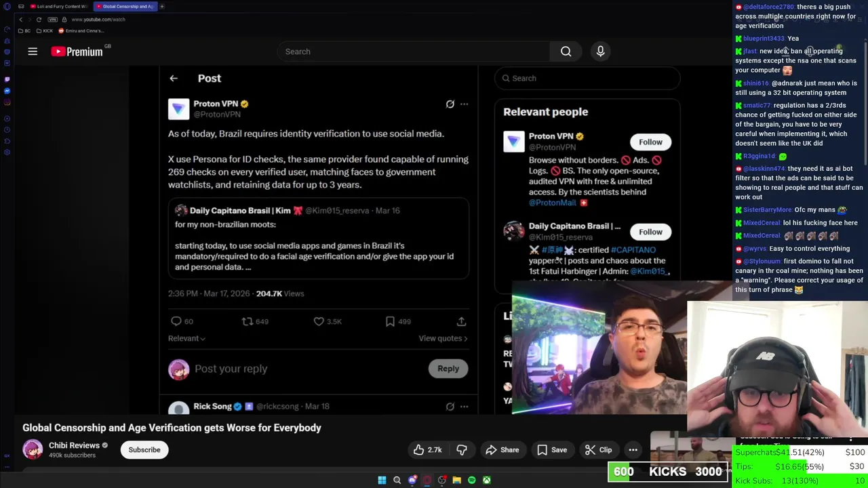Click the X Search box in sidebar
This screenshot has width=868, height=488.
coord(587,78)
